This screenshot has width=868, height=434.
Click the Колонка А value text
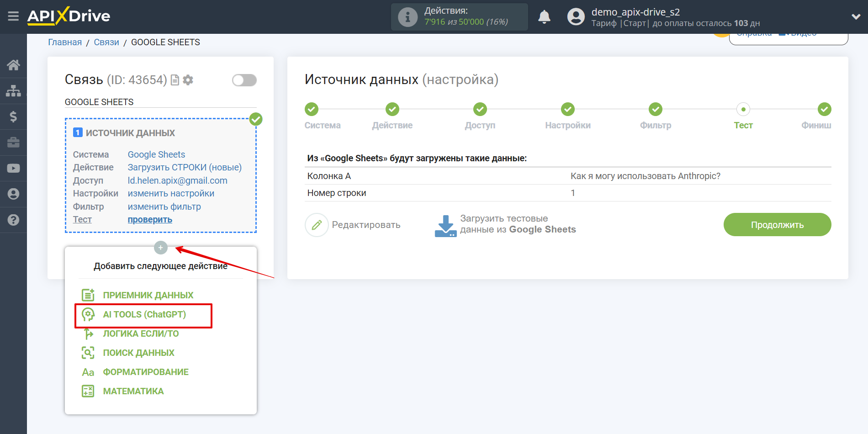point(646,176)
